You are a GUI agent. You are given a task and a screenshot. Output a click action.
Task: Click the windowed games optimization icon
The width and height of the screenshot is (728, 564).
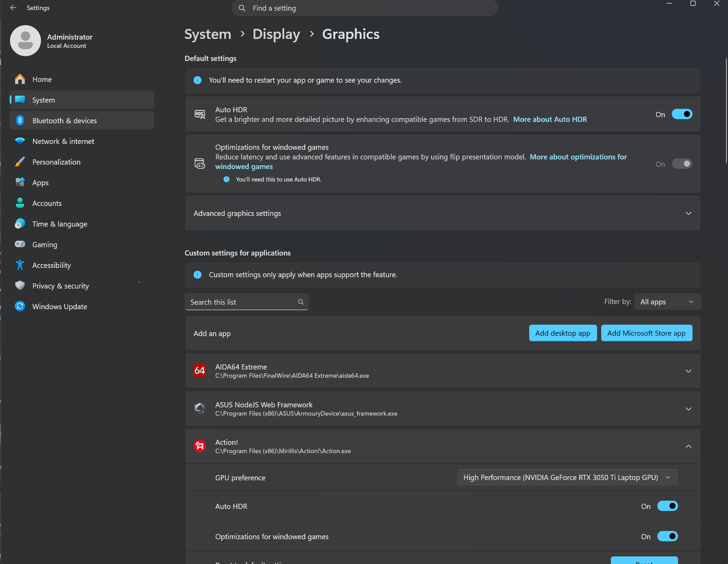click(x=200, y=164)
